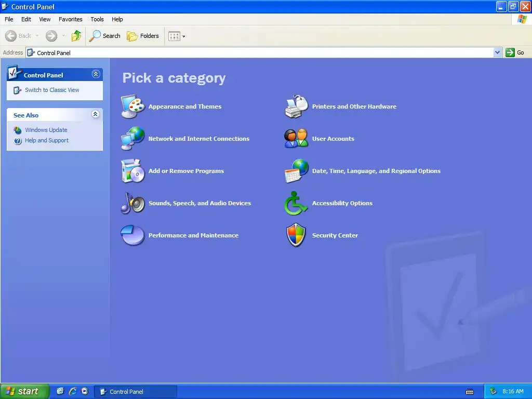Open the File menu

click(9, 19)
